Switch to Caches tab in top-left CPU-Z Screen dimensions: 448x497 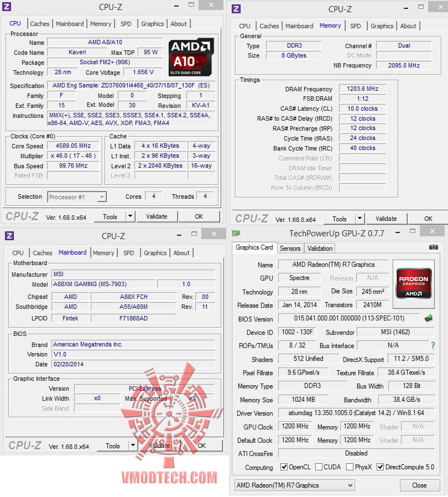pyautogui.click(x=40, y=24)
